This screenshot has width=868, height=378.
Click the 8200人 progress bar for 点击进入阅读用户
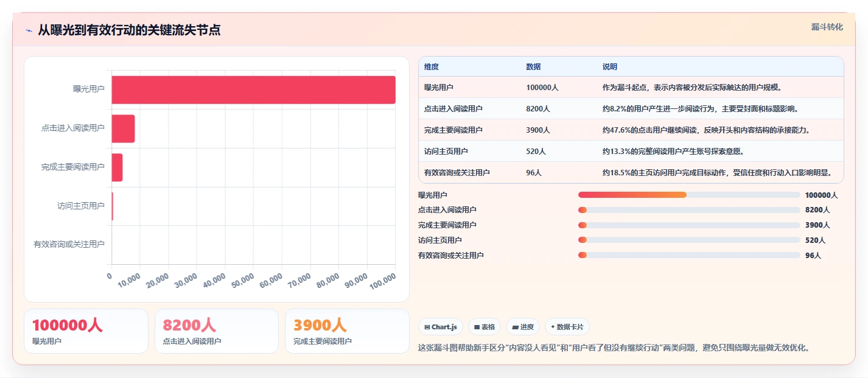(689, 210)
